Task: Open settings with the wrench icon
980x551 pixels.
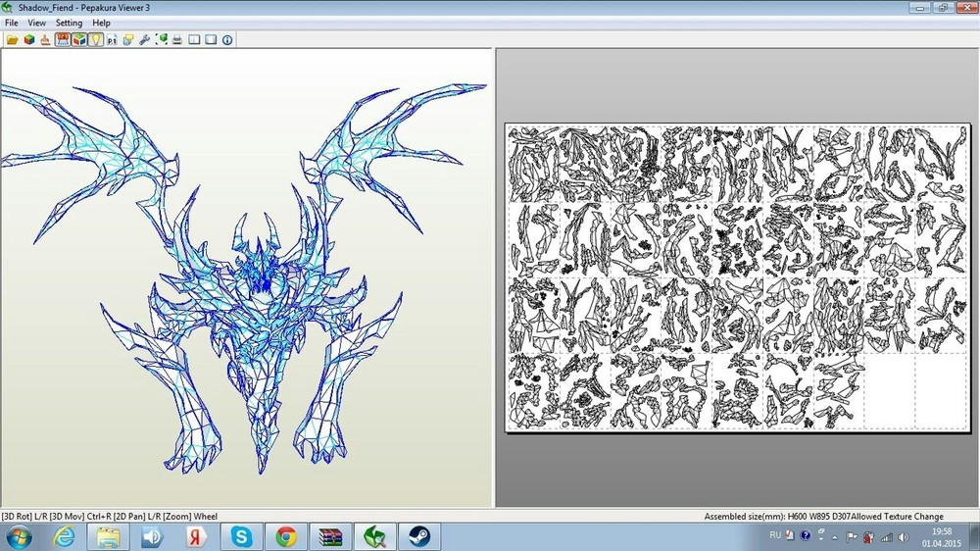Action: click(144, 39)
